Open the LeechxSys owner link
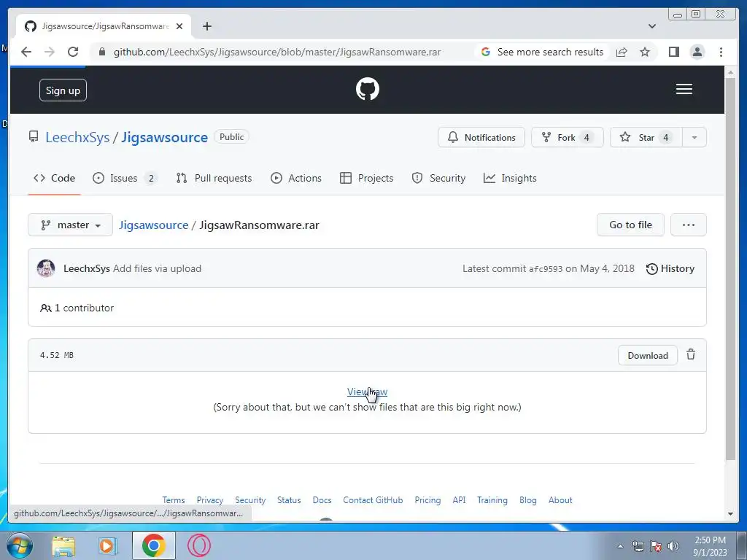This screenshot has height=560, width=747. point(77,137)
